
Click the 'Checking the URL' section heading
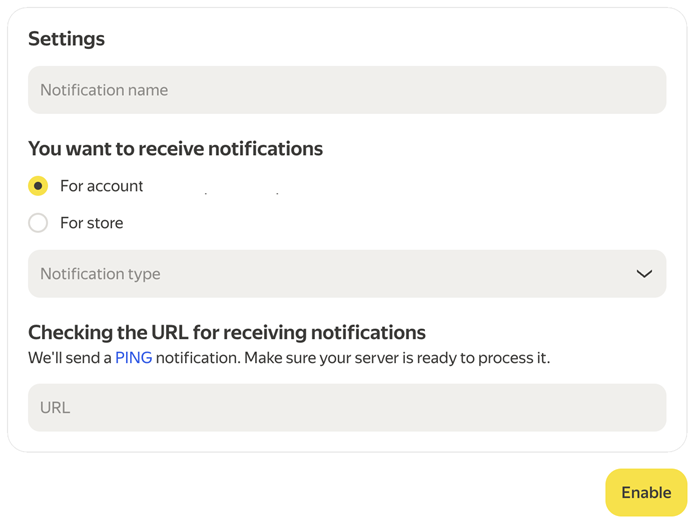226,333
